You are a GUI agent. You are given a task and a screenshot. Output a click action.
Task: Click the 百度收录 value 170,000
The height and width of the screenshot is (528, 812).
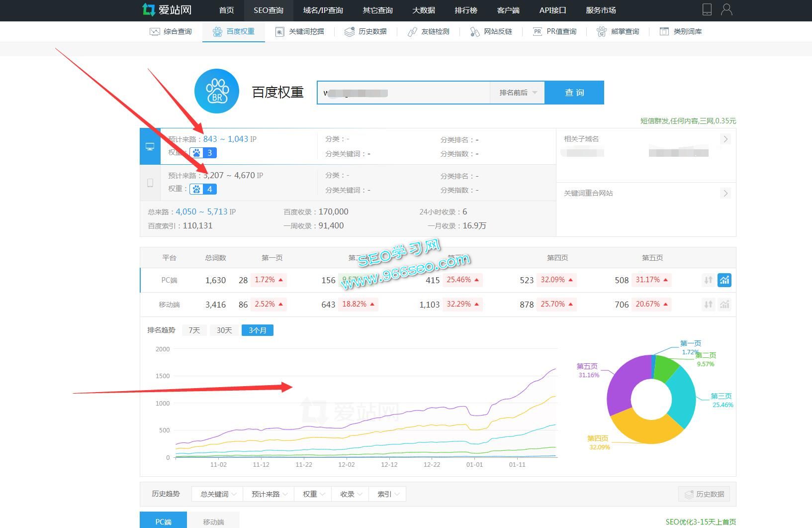[333, 212]
